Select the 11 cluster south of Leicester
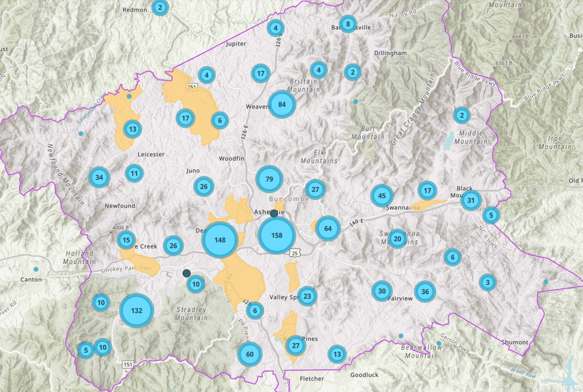Screen dimensions: 583x392 [134, 173]
